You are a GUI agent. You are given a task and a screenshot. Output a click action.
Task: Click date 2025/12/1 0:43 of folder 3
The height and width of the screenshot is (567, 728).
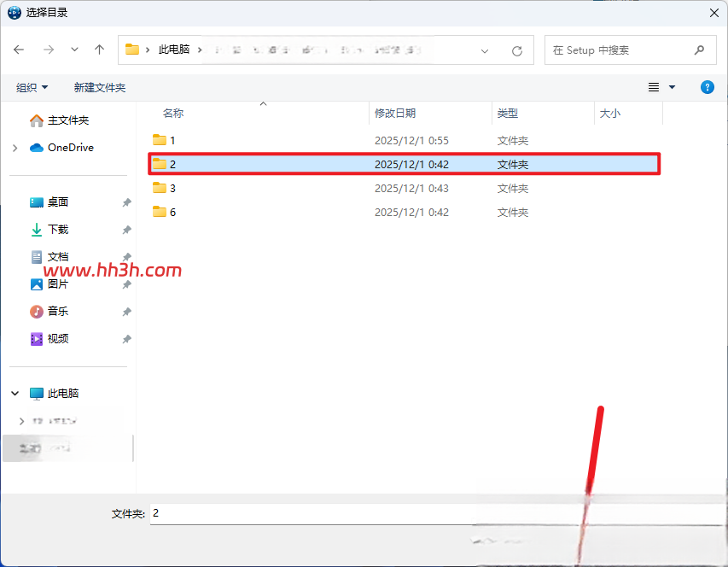411,188
